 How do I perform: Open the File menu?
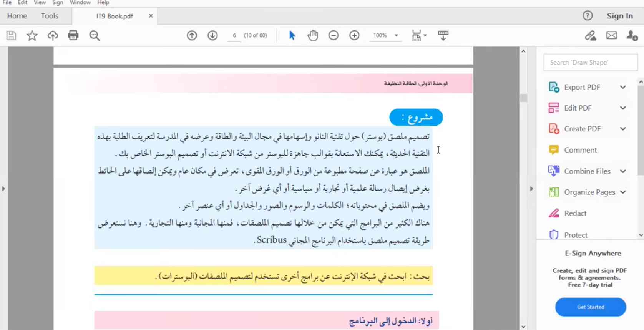click(7, 3)
